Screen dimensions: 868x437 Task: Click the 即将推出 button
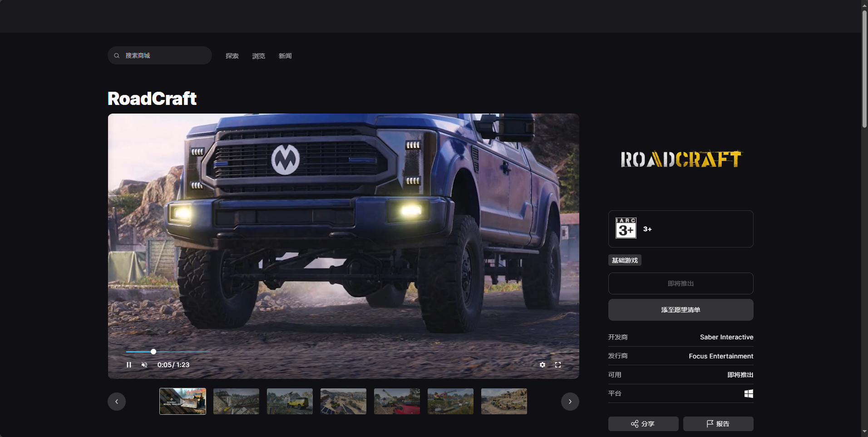(x=681, y=283)
